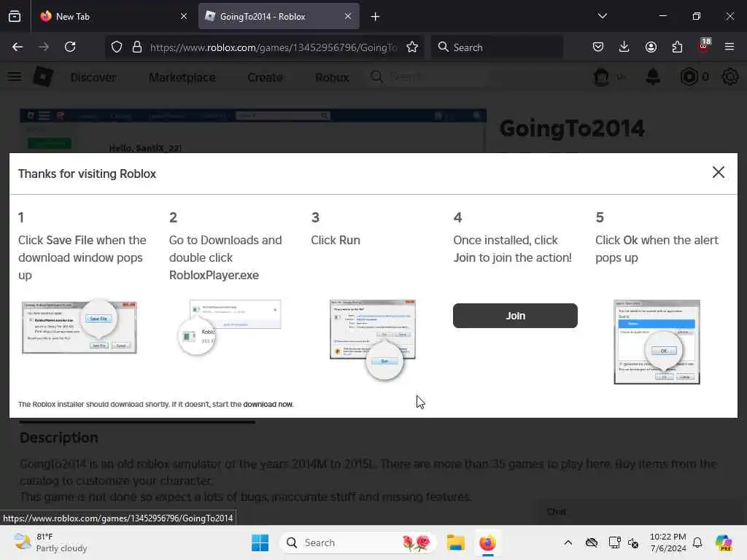
Task: Go back to the previous page
Action: [x=18, y=47]
